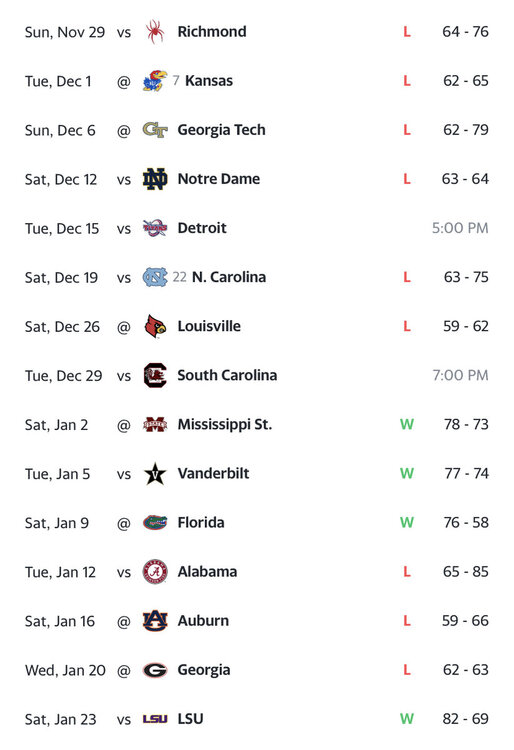Open the Auburn team link

tap(203, 621)
